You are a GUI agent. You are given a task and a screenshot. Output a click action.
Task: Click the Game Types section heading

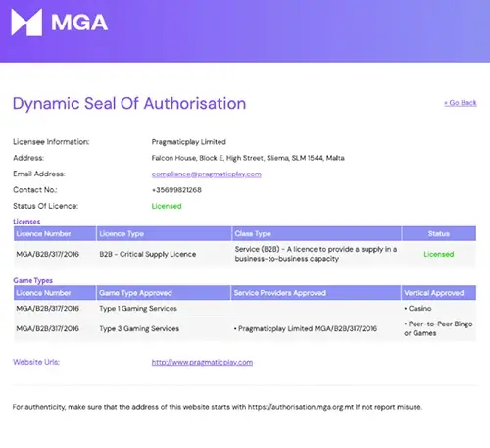point(32,280)
